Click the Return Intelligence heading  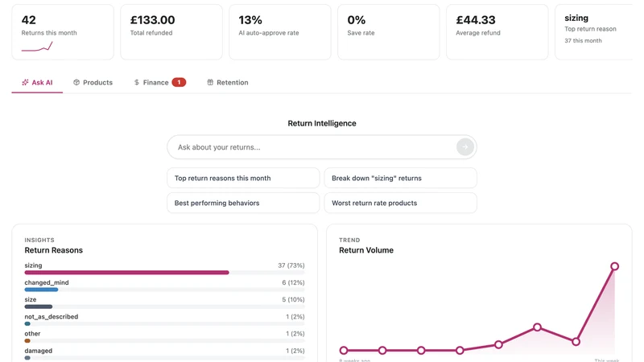point(322,123)
